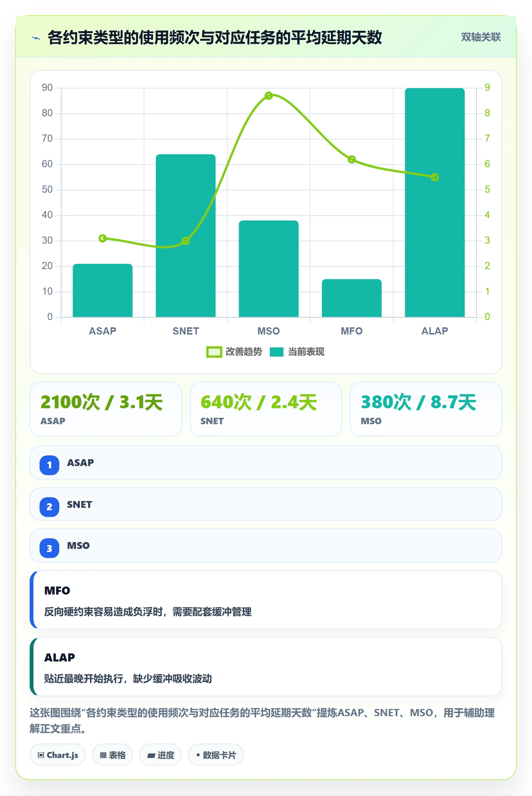Viewport: 532px width, 796px height.
Task: Click the number 2 badge for SNET
Action: 49,507
